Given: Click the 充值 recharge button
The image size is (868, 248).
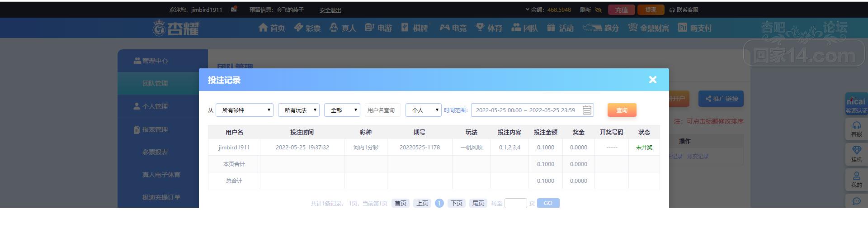Looking at the screenshot, I should click(x=621, y=10).
